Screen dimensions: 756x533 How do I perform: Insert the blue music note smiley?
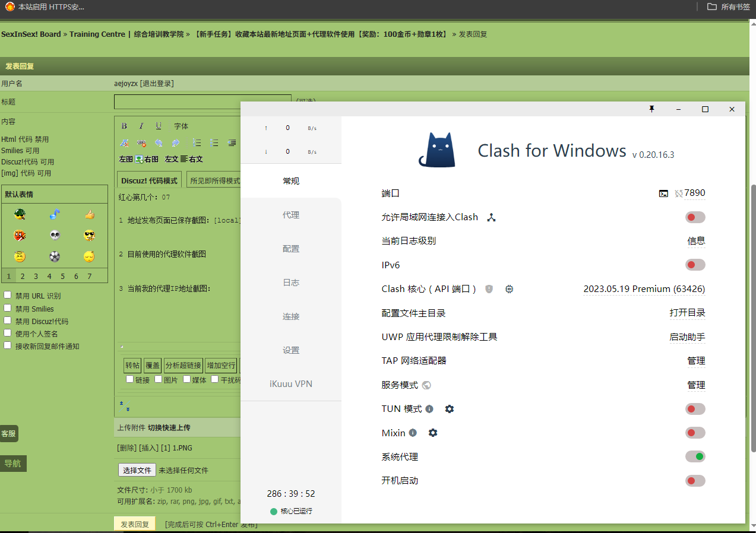[55, 215]
